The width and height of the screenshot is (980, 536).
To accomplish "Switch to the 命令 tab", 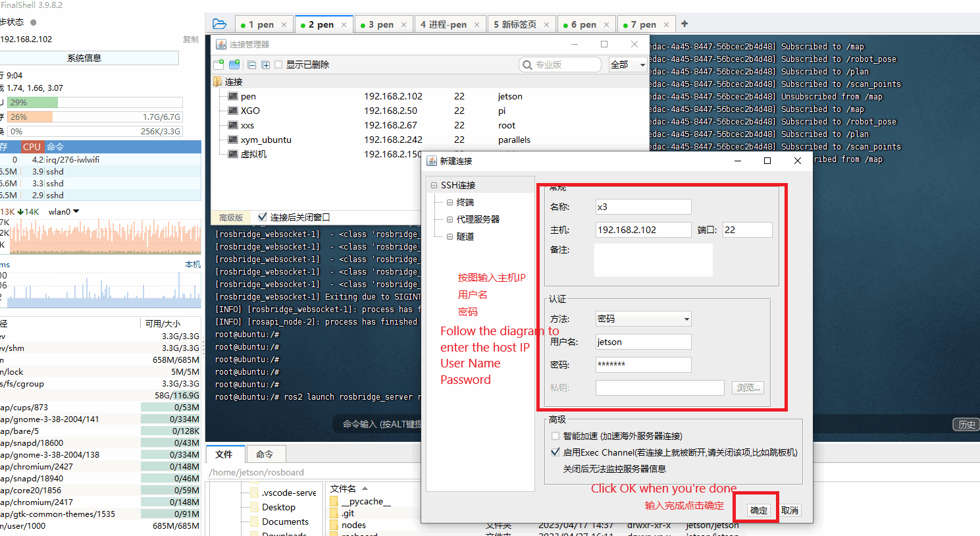I will pyautogui.click(x=265, y=454).
